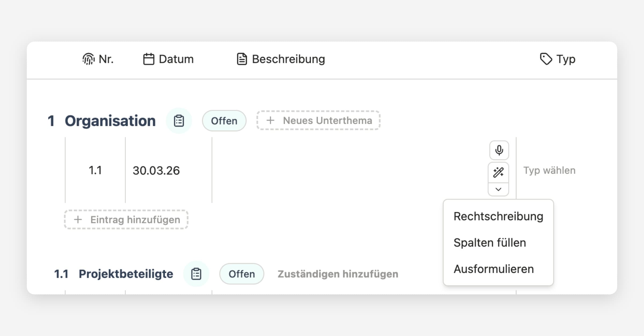This screenshot has width=644, height=336.
Task: Click clipboard icon next to Projektbeteiligte
Action: coord(196,274)
